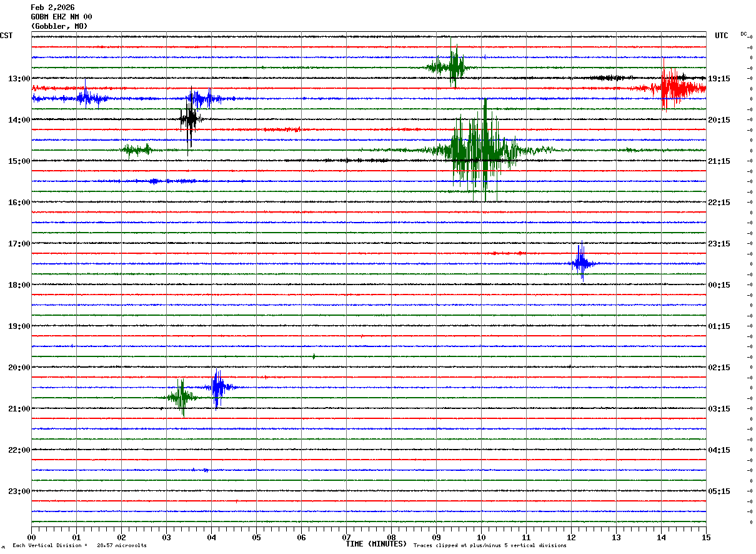The height and width of the screenshot is (554, 756).
Task: Click the TIME (MINUTES) axis title
Action: 376,544
